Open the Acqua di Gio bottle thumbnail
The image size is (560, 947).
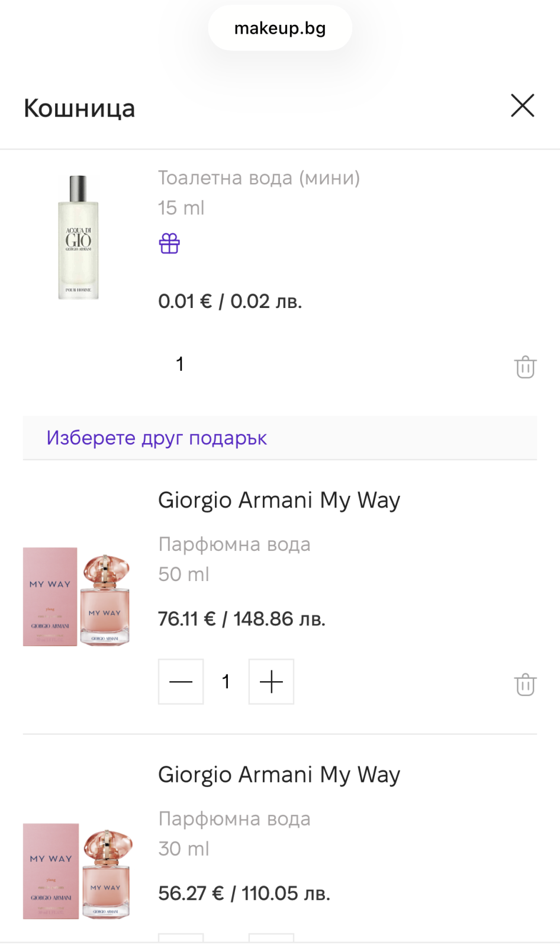pos(78,237)
